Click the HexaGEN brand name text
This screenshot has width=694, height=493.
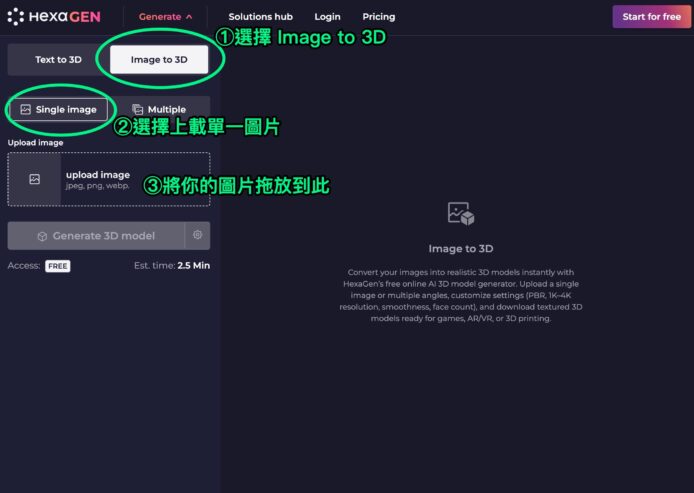tap(66, 17)
